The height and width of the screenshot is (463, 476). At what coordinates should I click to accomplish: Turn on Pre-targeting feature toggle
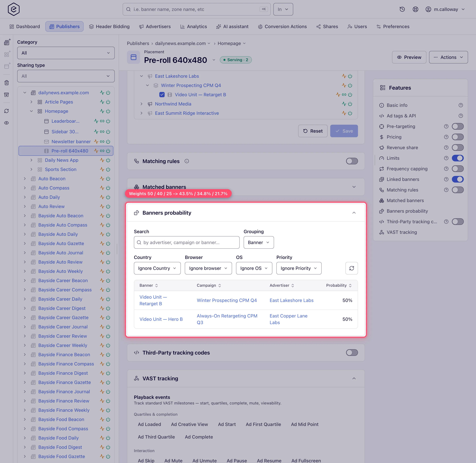click(457, 126)
